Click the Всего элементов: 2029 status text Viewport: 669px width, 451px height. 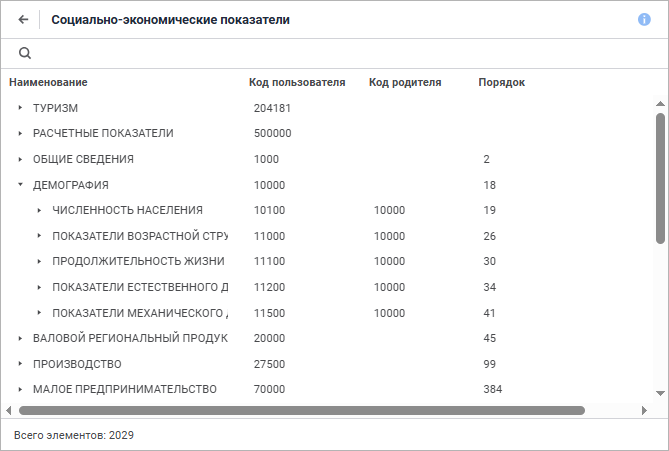click(x=74, y=435)
